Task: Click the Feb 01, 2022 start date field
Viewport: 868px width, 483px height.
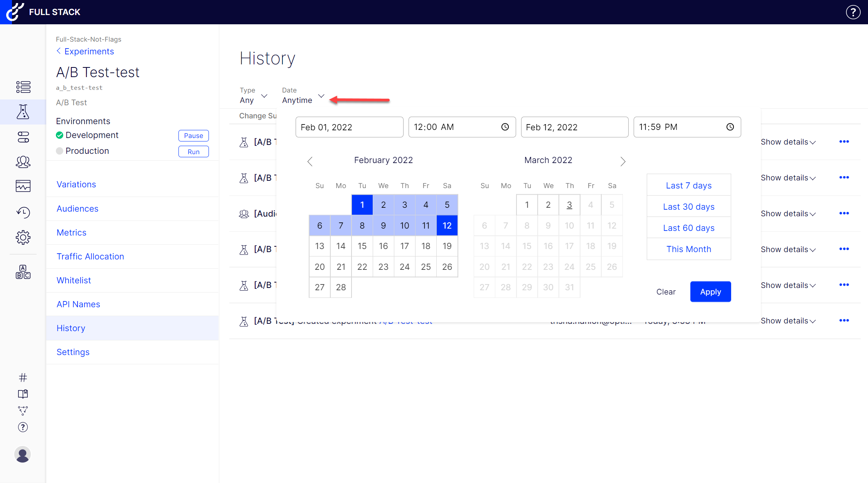Action: [349, 127]
